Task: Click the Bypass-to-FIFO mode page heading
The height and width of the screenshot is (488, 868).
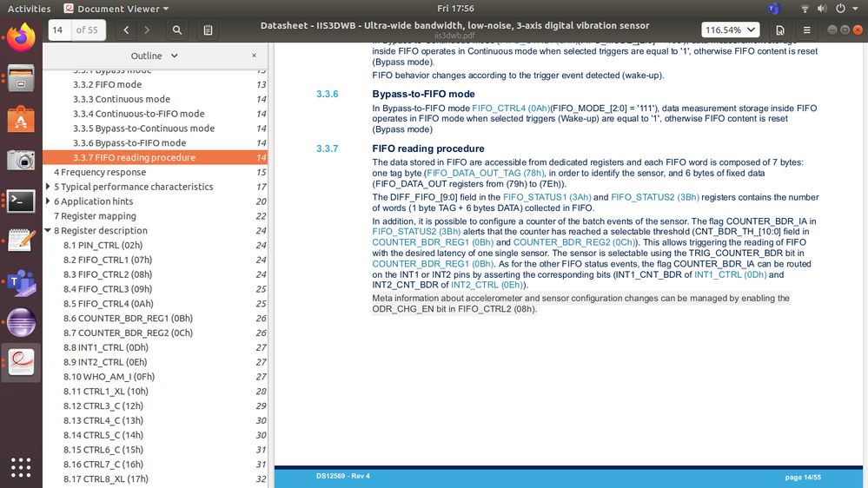Action: tap(423, 94)
